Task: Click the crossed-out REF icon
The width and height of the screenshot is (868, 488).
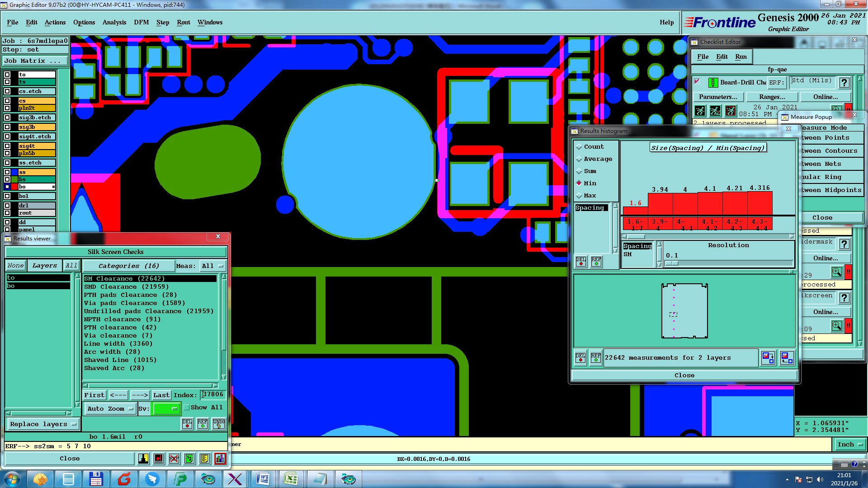Action: pyautogui.click(x=174, y=459)
